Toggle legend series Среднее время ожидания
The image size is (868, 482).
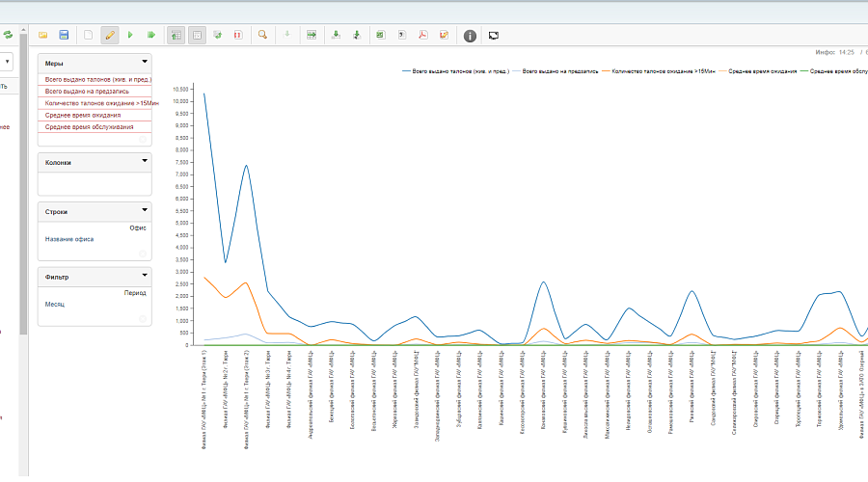(758, 71)
